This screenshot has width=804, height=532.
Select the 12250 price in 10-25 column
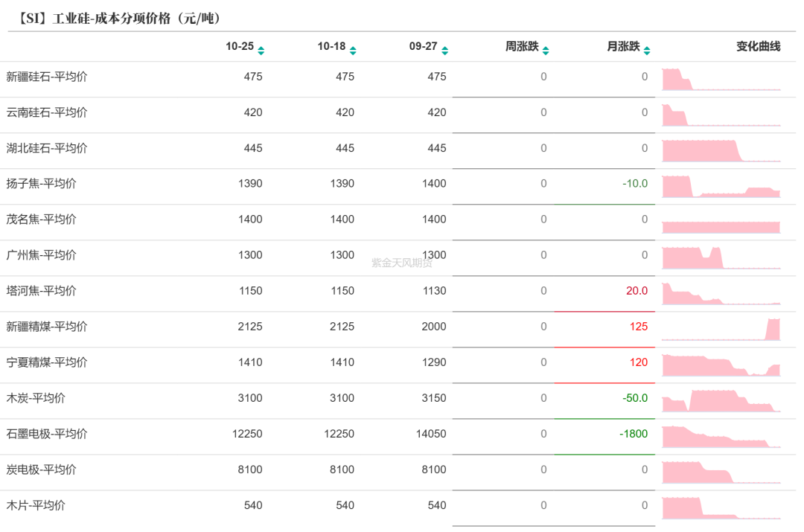[247, 434]
